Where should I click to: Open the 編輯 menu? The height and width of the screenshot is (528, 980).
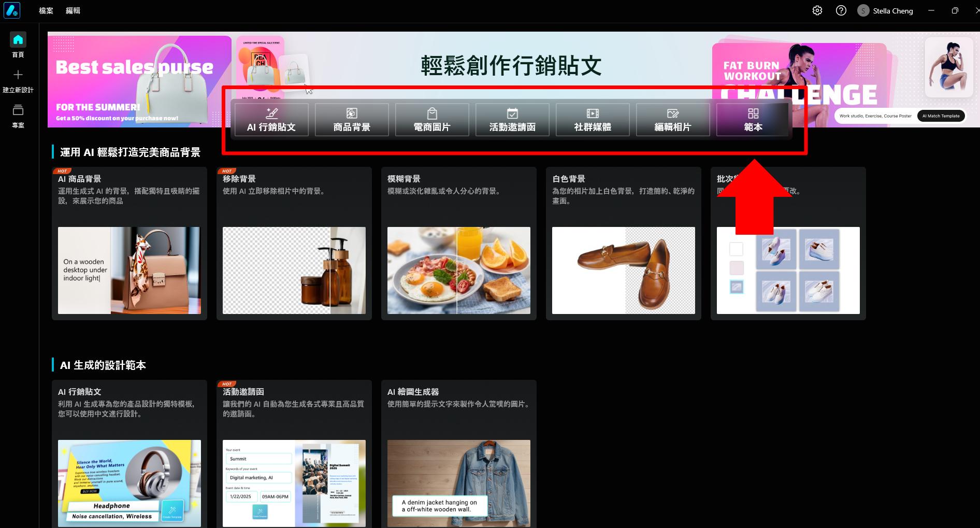[73, 10]
